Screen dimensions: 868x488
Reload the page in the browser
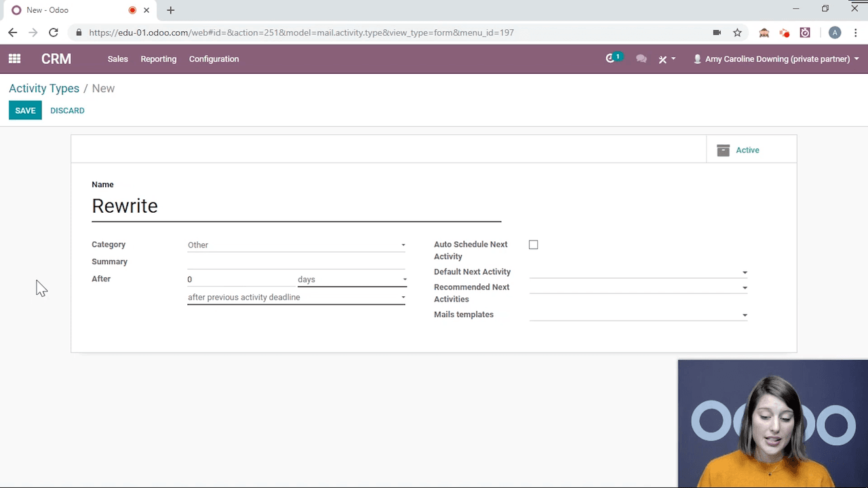[x=54, y=33]
